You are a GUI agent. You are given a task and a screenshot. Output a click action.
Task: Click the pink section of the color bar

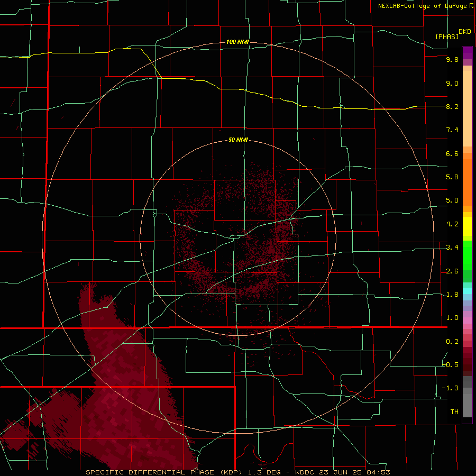point(467,321)
